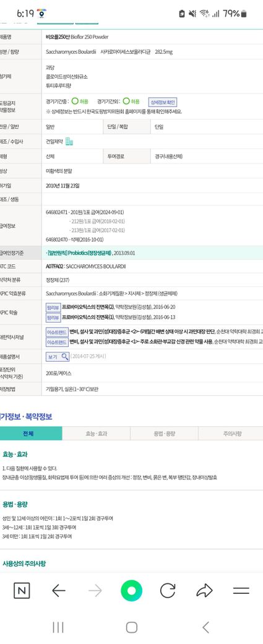Click the 200포/케이스 packaging text
This screenshot has width=263, height=644.
(59, 373)
